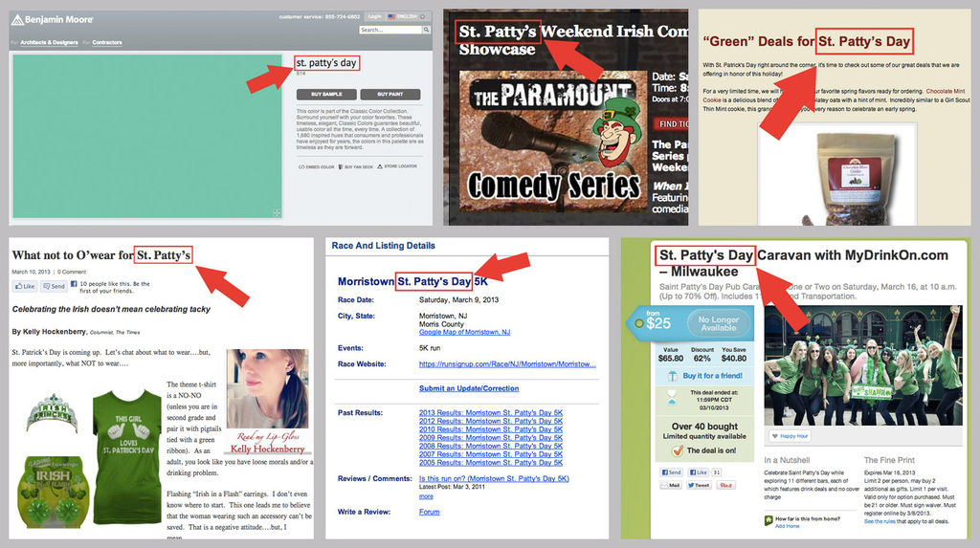Open the ENGLISH language dropdown

pyautogui.click(x=406, y=16)
